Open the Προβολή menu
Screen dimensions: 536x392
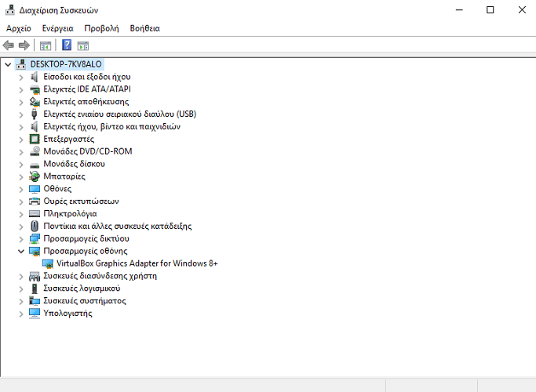tap(101, 28)
